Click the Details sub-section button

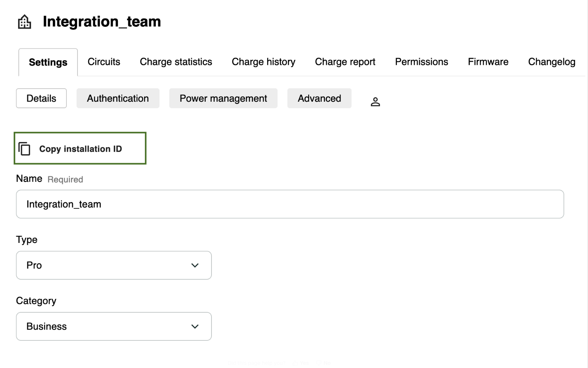point(41,98)
